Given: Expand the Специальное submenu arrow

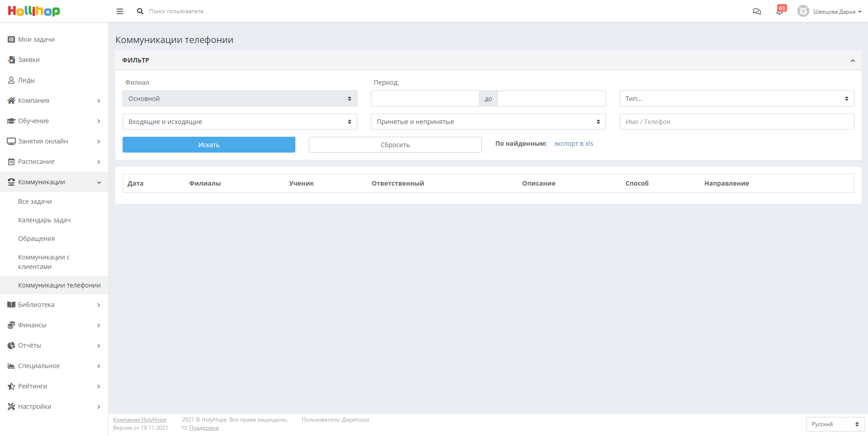Looking at the screenshot, I should pyautogui.click(x=99, y=366).
